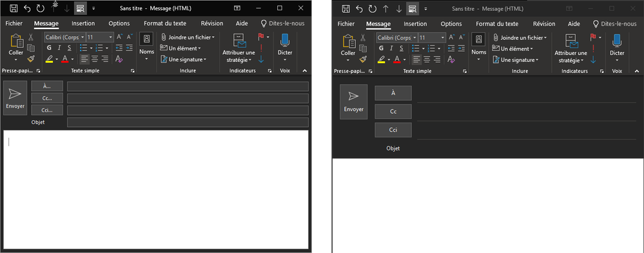Viewport: 644px width, 253px height.
Task: Open Fichier tab in left window
Action: [x=14, y=23]
